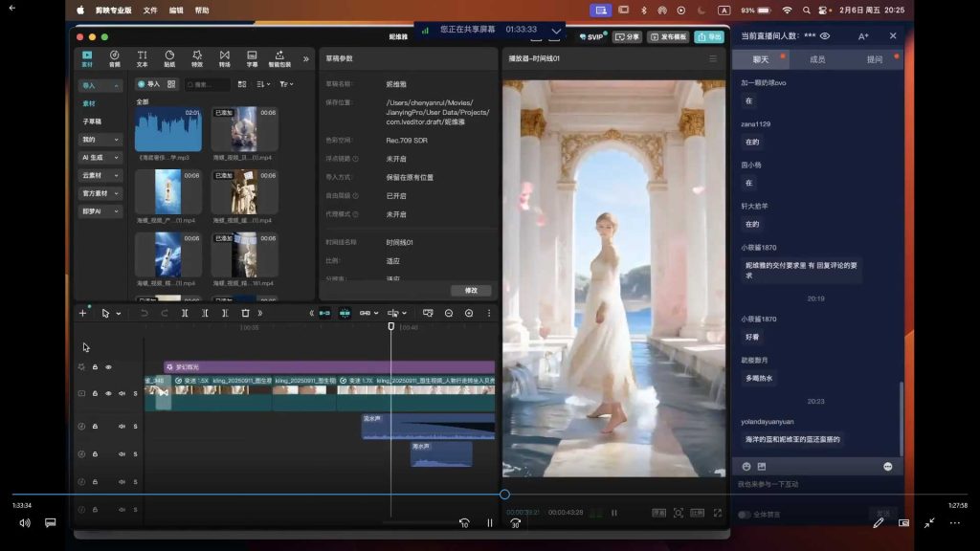
Task: Open the 贴纸 stickers panel icon
Action: coord(169,58)
